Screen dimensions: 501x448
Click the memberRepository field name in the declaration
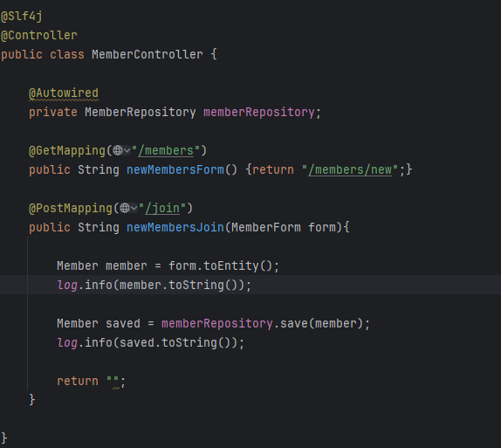point(259,113)
